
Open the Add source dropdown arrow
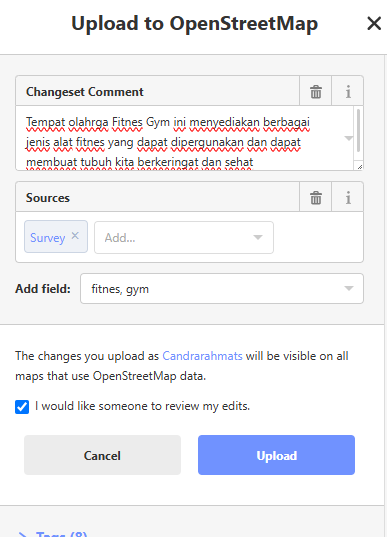coord(258,237)
